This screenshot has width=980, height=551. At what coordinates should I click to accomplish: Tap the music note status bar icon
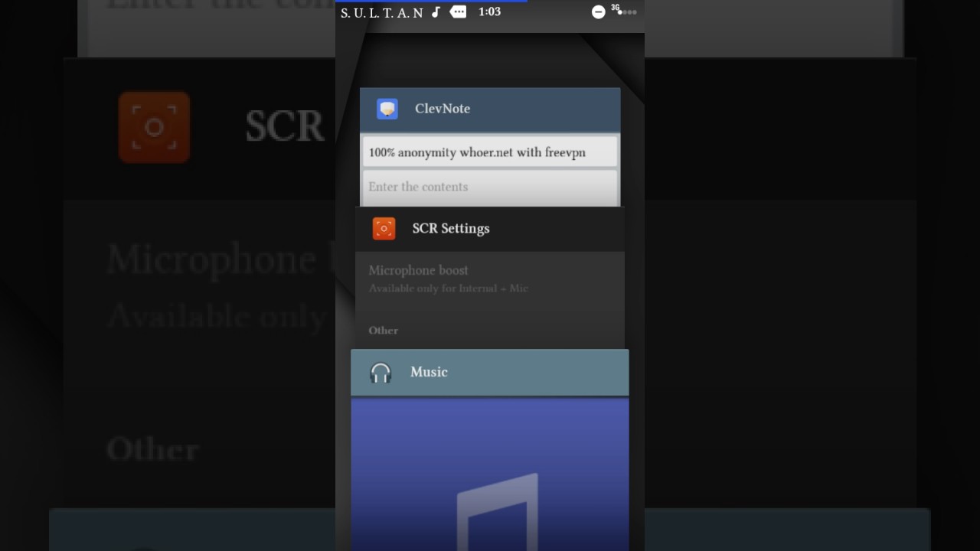tap(436, 11)
